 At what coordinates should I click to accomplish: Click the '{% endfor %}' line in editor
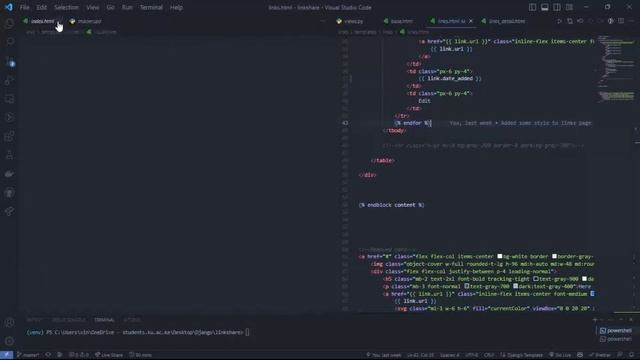[413, 123]
